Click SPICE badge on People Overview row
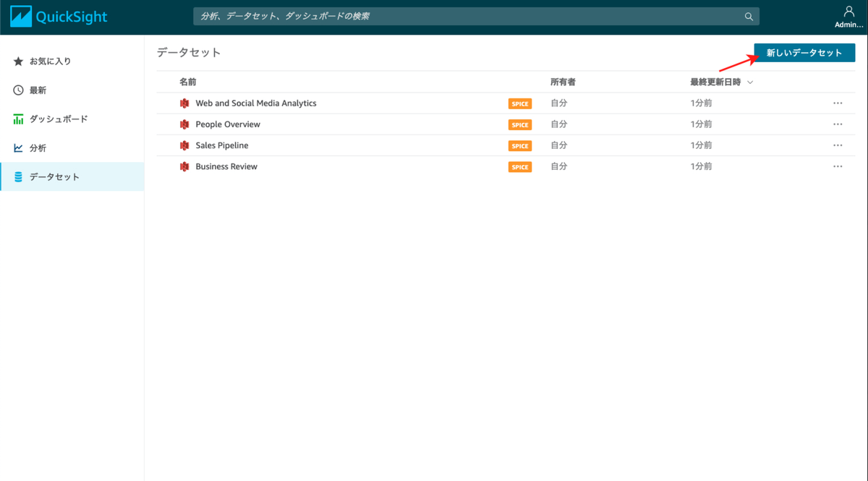The height and width of the screenshot is (481, 868). coord(520,125)
